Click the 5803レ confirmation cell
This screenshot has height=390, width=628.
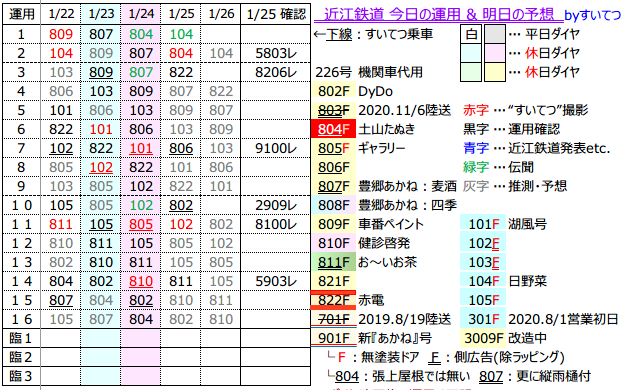click(276, 53)
